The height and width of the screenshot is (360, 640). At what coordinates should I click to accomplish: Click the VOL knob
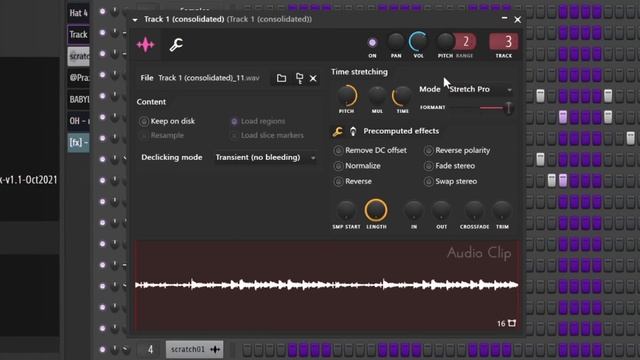418,42
